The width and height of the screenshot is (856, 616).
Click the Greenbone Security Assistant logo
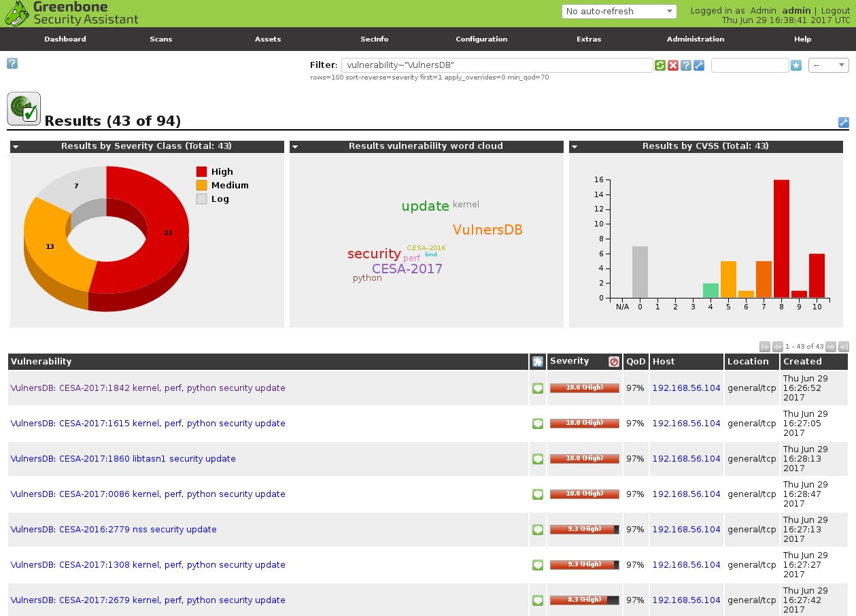71,14
